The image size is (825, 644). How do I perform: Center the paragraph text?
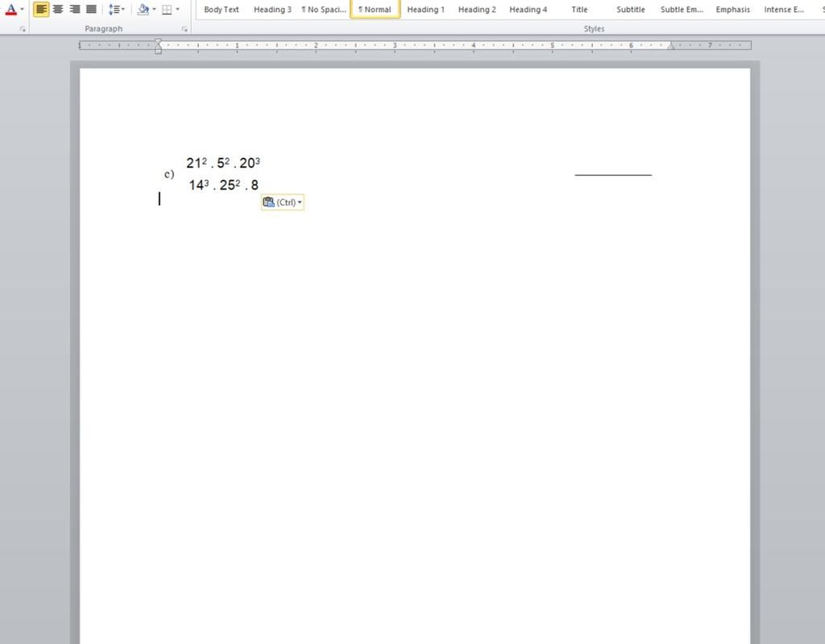pos(58,9)
